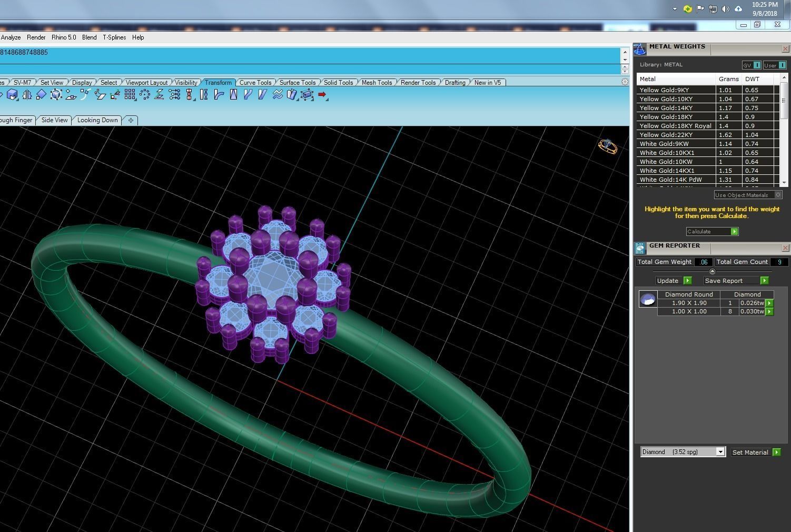Select the Flow along Curve icon
Screen dimensions: 791x532
(248, 95)
